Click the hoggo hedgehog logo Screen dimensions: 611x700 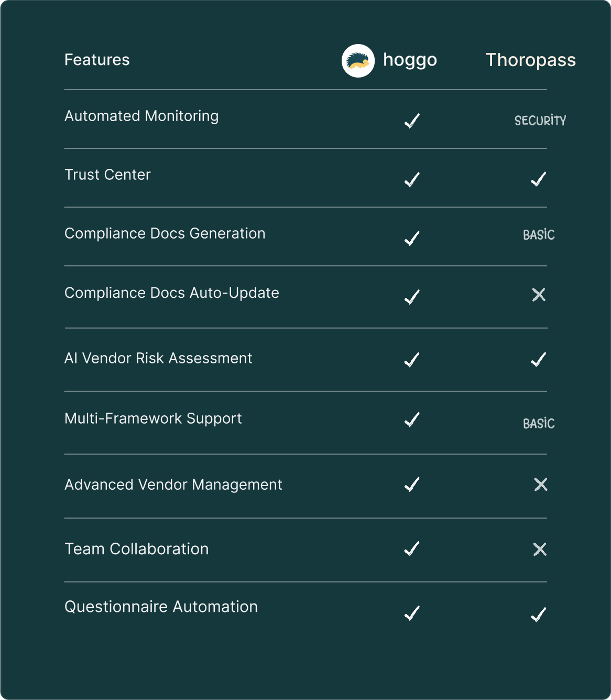[x=358, y=61]
